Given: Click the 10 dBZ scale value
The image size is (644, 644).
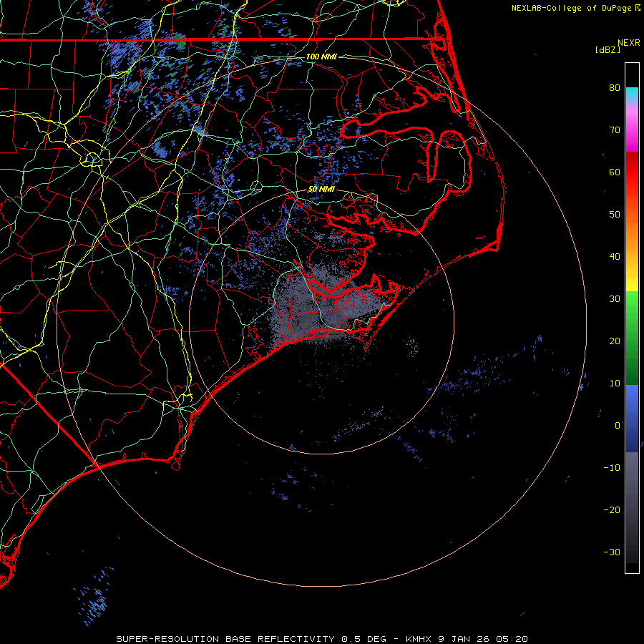Looking at the screenshot, I should click(615, 384).
